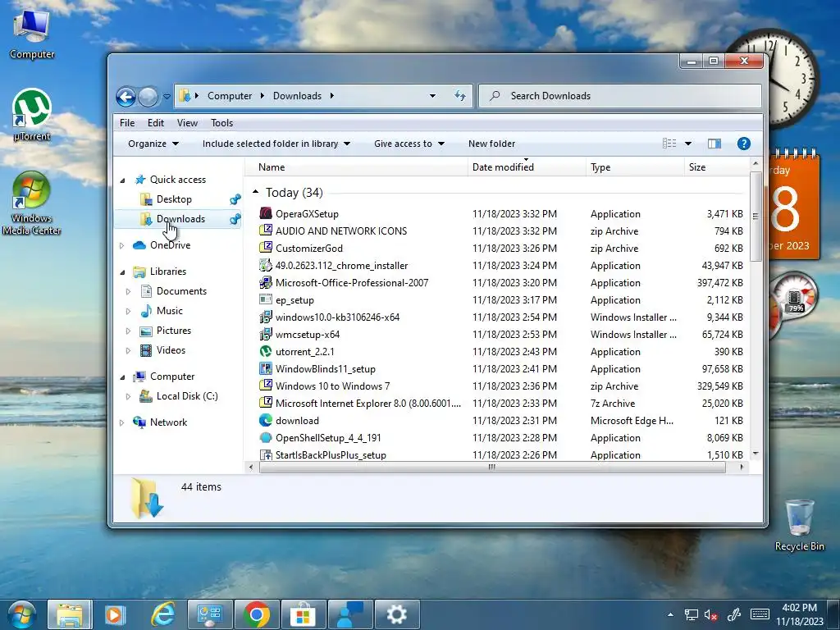The width and height of the screenshot is (840, 630).
Task: Open the Give access to dropdown
Action: (x=409, y=144)
